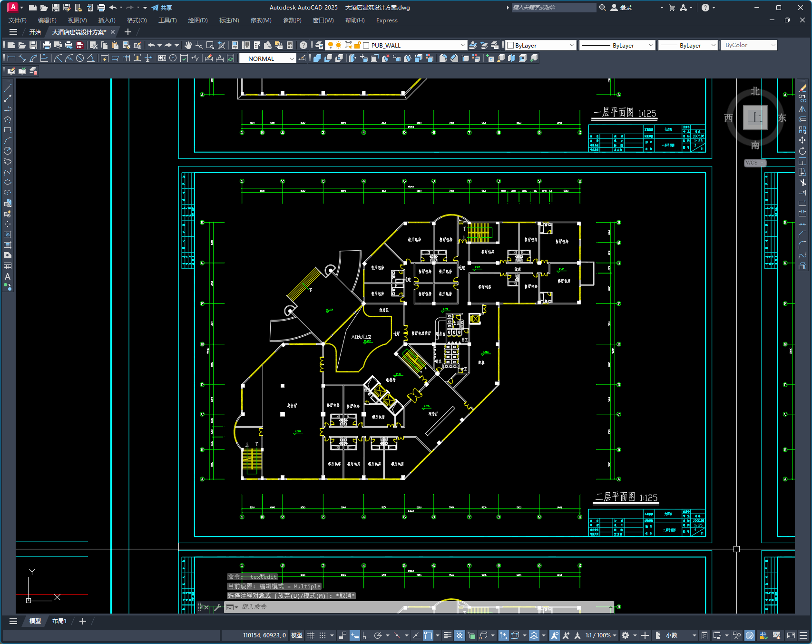Click the command line customize wrench icon
The image size is (812, 644).
tap(217, 607)
